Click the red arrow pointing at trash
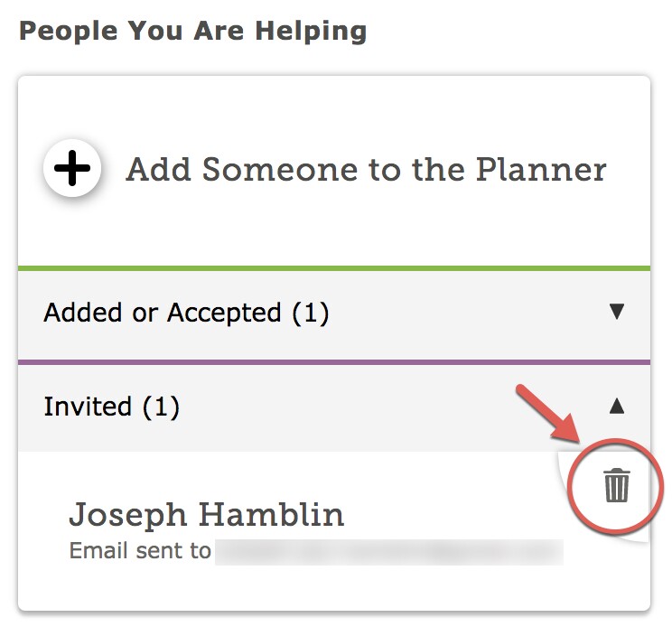Image resolution: width=672 pixels, height=636 pixels. coord(548,414)
